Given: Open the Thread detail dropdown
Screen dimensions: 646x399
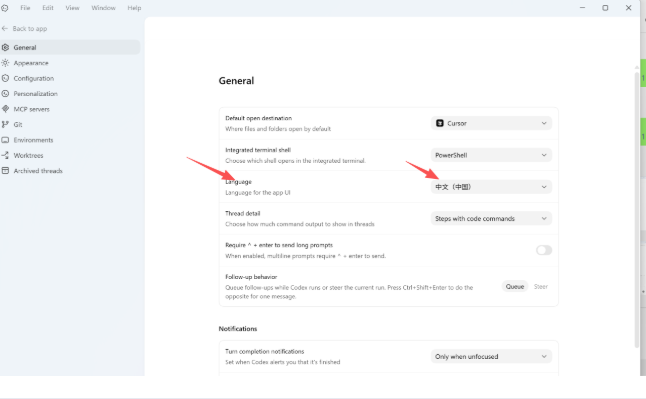Looking at the screenshot, I should (x=491, y=218).
